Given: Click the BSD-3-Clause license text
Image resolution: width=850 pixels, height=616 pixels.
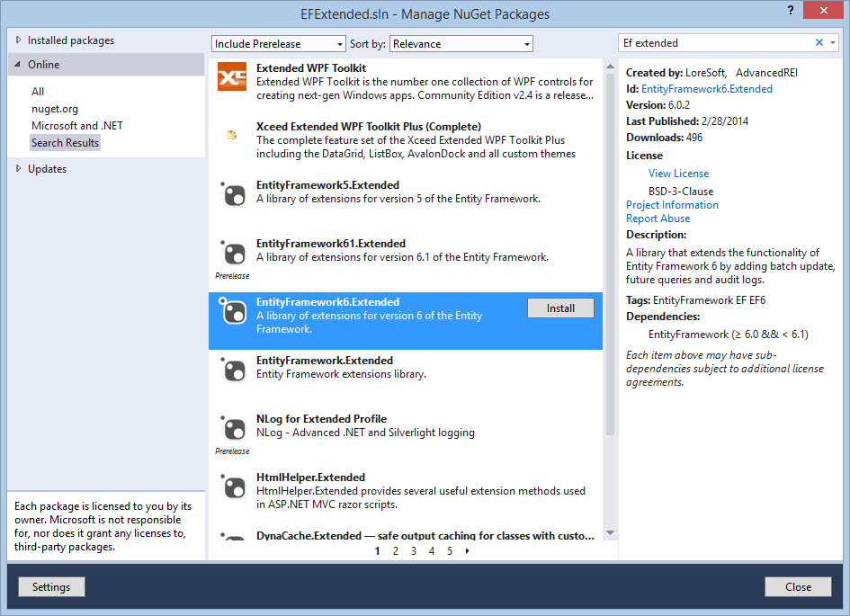Looking at the screenshot, I should coord(681,192).
